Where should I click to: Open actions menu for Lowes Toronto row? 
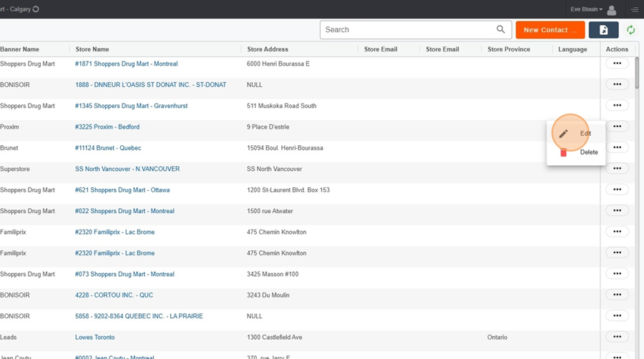click(617, 336)
